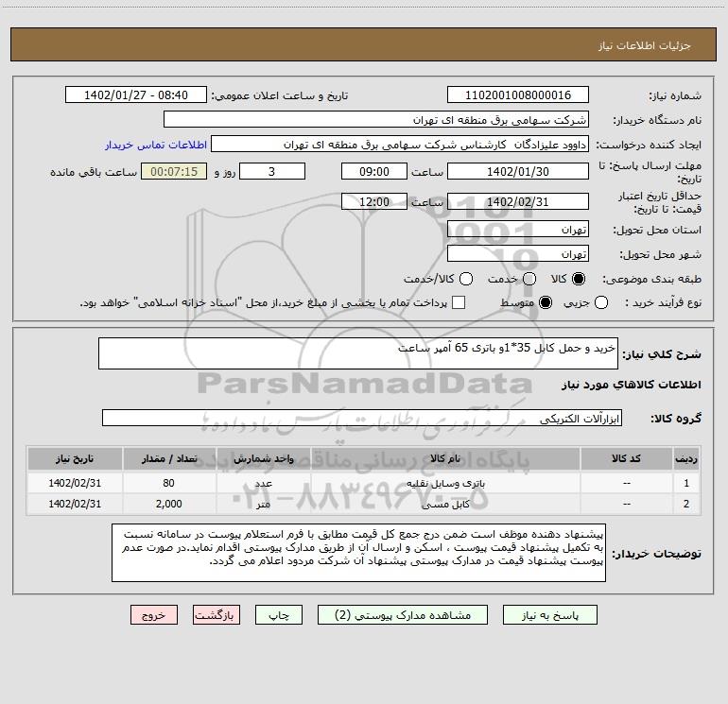Click the نام کالا column header
The height and width of the screenshot is (704, 728).
click(445, 458)
